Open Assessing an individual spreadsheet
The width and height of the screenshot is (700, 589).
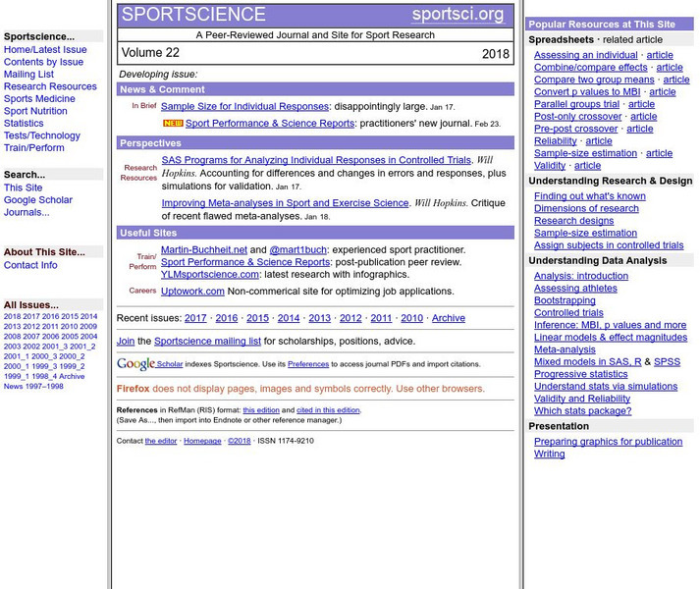(586, 55)
